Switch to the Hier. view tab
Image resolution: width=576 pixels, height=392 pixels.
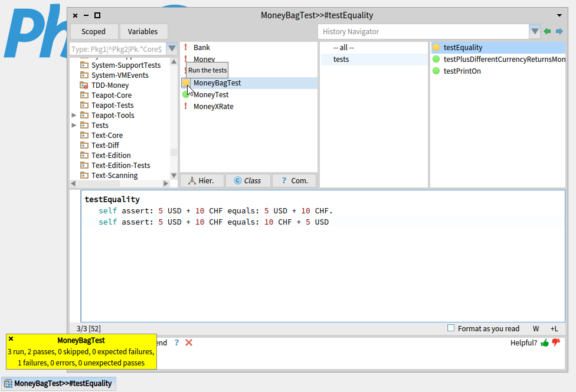pyautogui.click(x=202, y=180)
